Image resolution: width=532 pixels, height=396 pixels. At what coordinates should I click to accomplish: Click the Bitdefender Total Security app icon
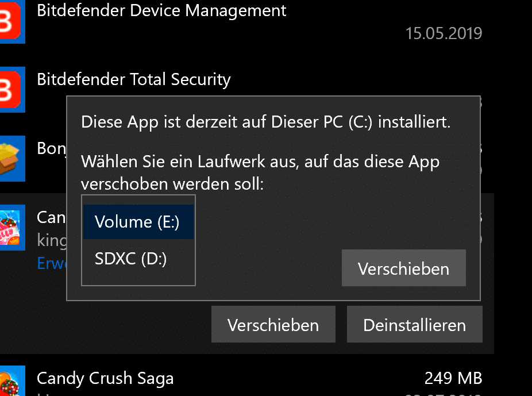point(12,90)
